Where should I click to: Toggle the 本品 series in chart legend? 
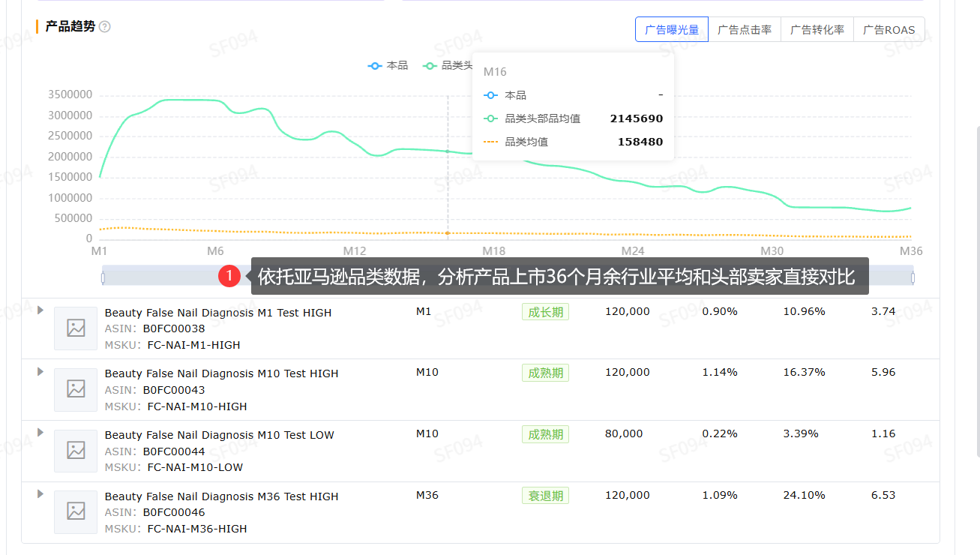(388, 66)
